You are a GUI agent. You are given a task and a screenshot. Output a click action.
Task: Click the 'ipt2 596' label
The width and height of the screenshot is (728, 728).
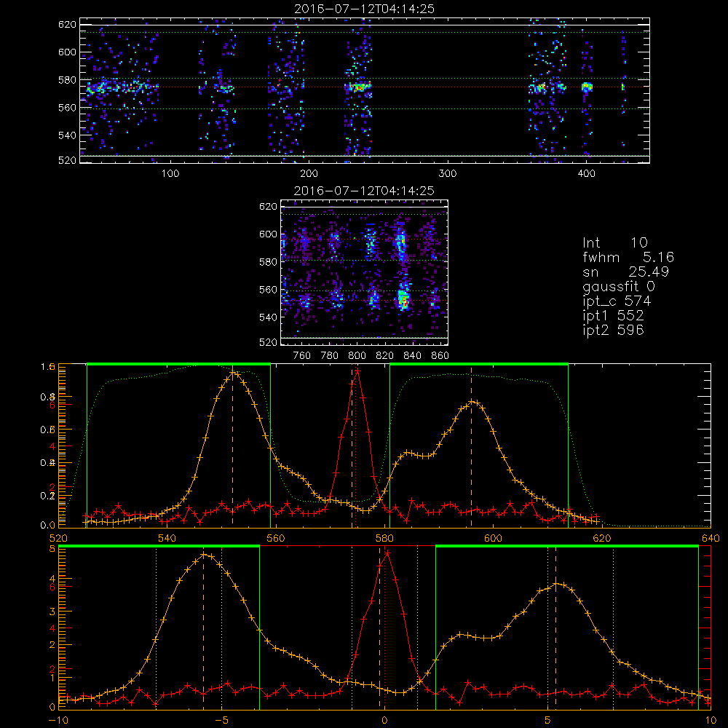point(613,330)
